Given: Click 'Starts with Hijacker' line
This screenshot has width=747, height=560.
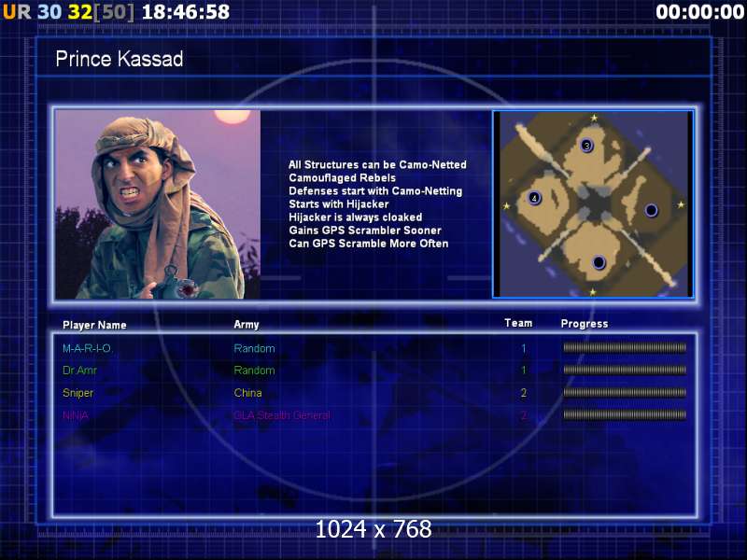Looking at the screenshot, I should (x=339, y=204).
